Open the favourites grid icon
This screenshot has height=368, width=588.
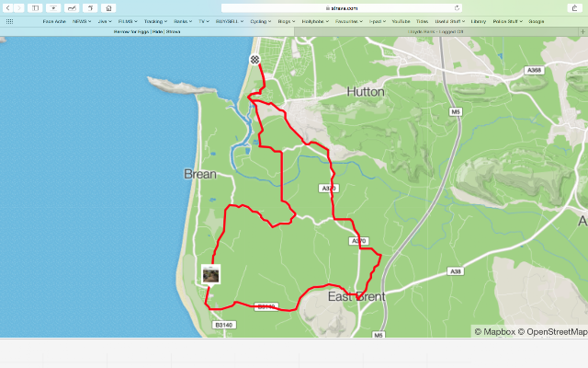(x=10, y=21)
